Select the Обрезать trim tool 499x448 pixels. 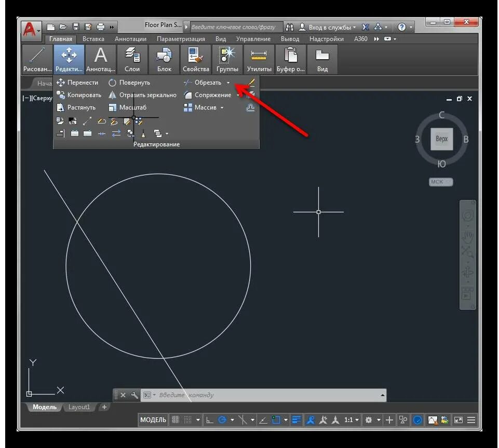click(x=203, y=83)
